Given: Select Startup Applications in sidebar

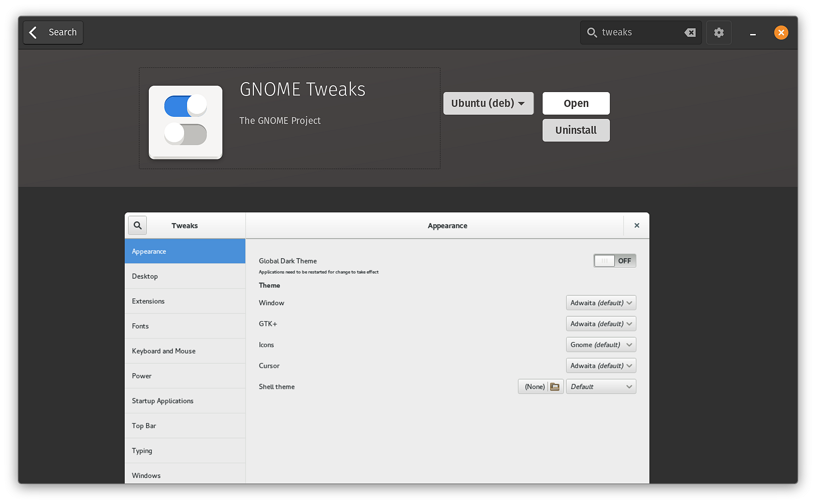Looking at the screenshot, I should [x=185, y=401].
